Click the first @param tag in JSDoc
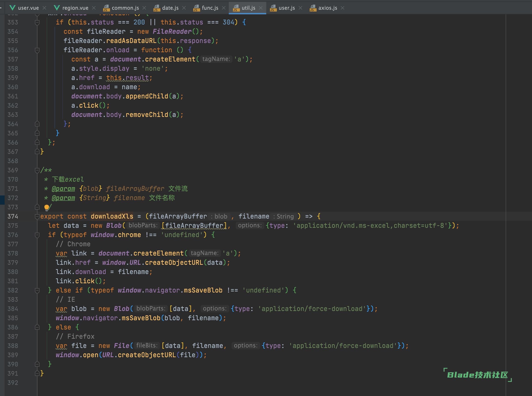This screenshot has height=396, width=532. (x=63, y=189)
